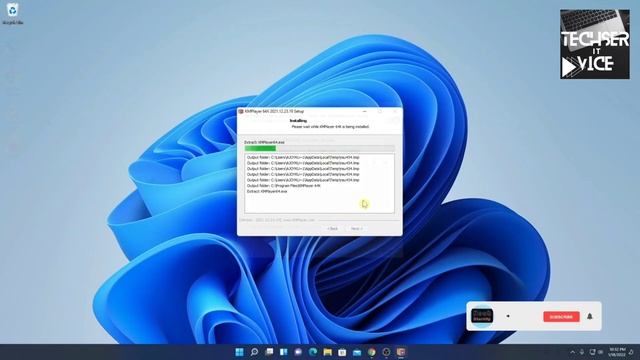Screen dimensions: 640x360
Task: Open the notification bell in the taskbar
Action: (x=631, y=352)
